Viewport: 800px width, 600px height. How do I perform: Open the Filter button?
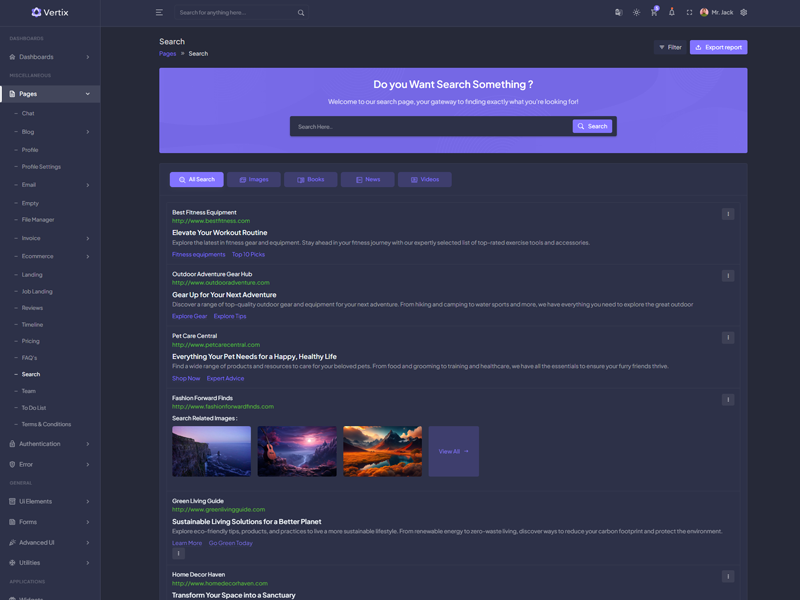tap(670, 47)
